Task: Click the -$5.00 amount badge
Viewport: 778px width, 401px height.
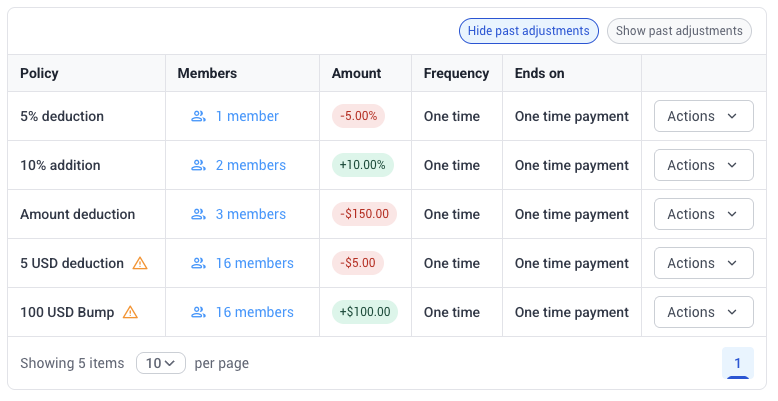Action: click(358, 263)
